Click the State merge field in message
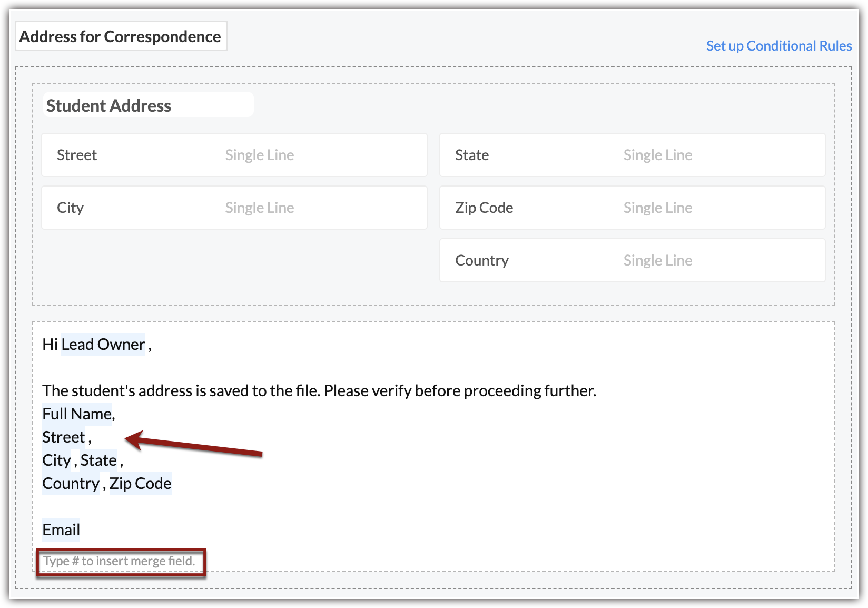This screenshot has height=608, width=868. point(98,460)
